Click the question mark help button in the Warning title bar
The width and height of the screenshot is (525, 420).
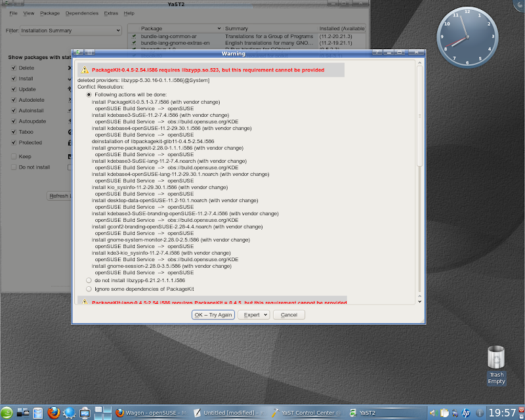click(x=377, y=52)
